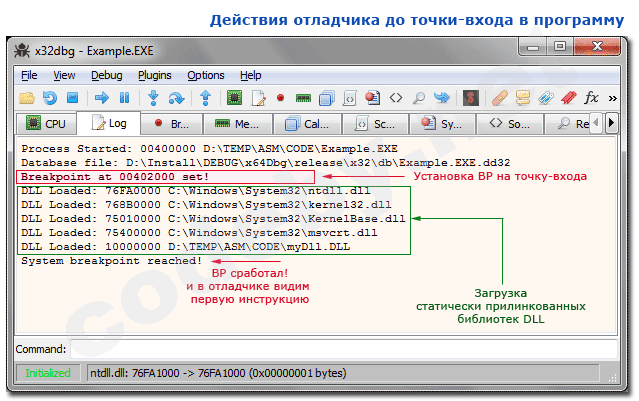
Task: Select the myDll.DLL DLL Loaded line
Action: 185,247
